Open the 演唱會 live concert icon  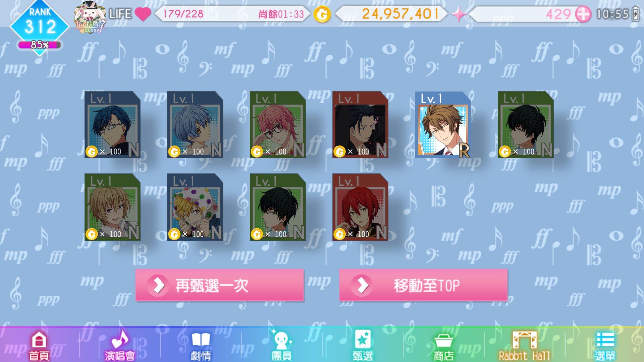(120, 346)
